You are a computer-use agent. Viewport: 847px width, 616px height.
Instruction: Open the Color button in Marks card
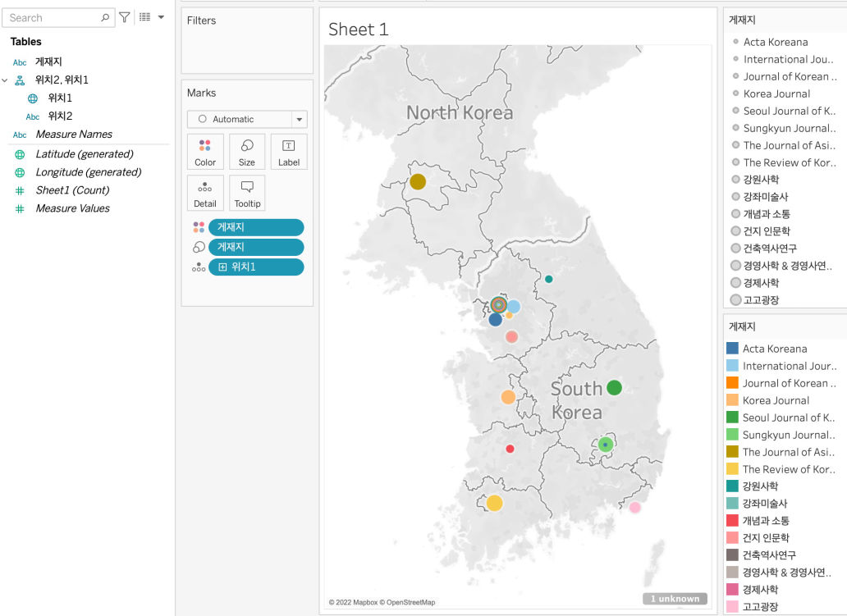tap(205, 152)
